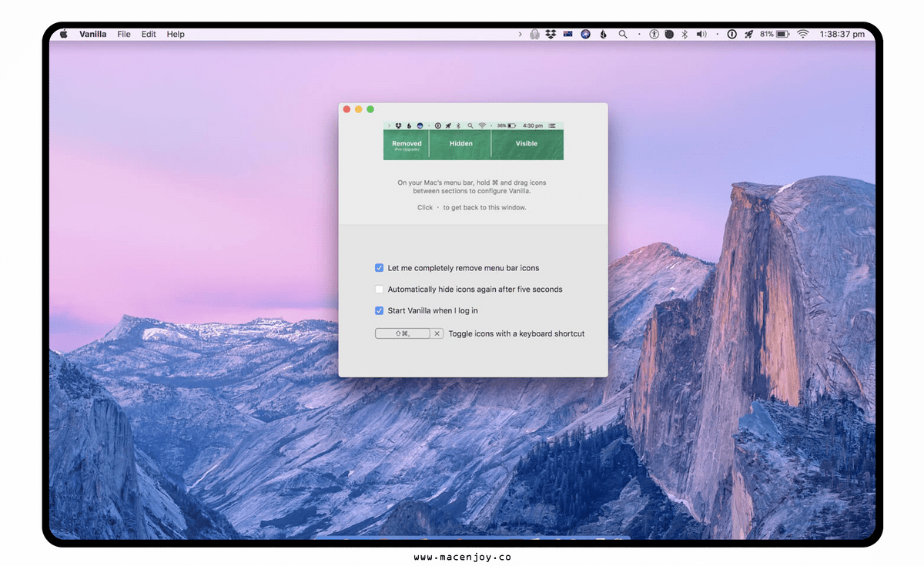924x566 pixels.
Task: Open the Dropbox menu bar icon
Action: click(551, 35)
